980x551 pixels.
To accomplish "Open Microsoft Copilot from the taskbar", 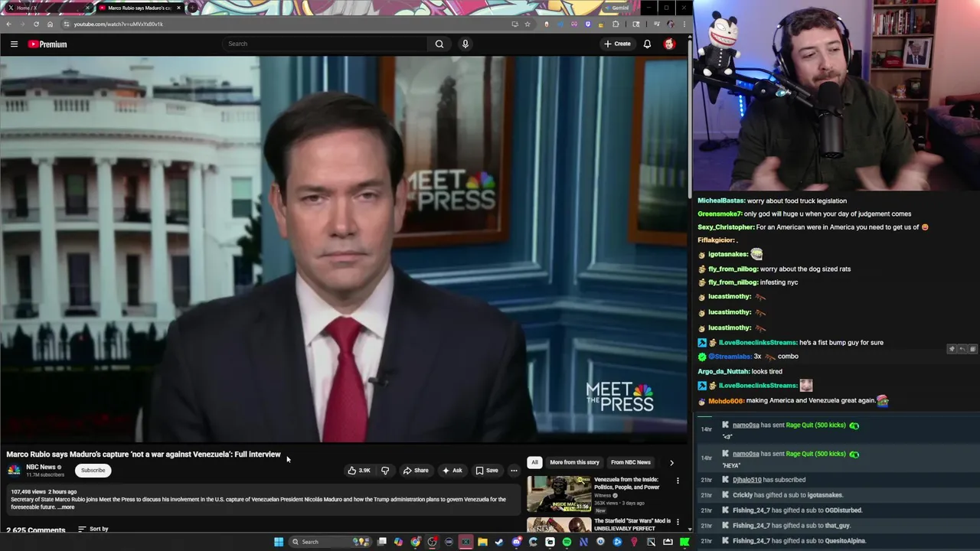I will tap(398, 542).
